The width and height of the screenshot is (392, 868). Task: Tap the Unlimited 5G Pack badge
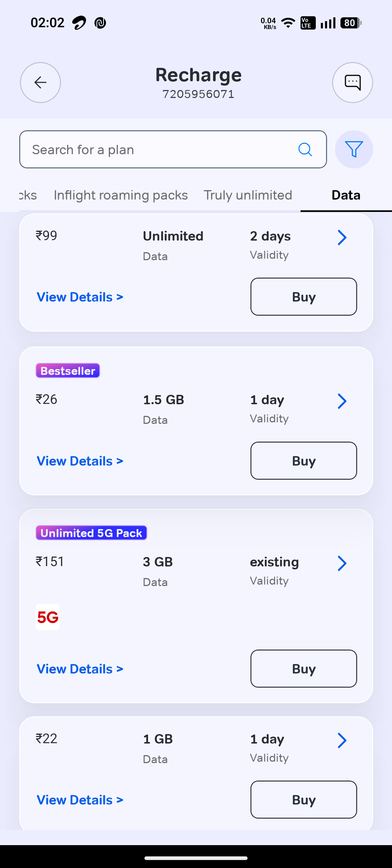(91, 533)
